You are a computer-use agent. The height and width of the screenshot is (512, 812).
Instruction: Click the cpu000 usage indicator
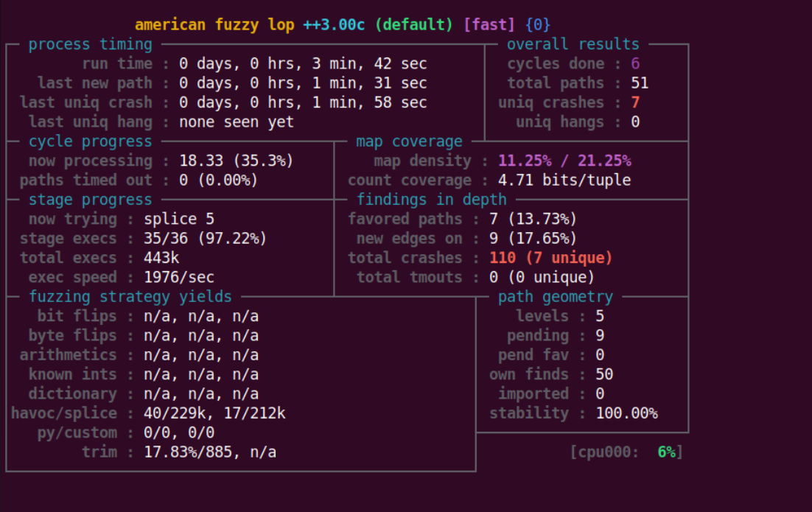[626, 452]
